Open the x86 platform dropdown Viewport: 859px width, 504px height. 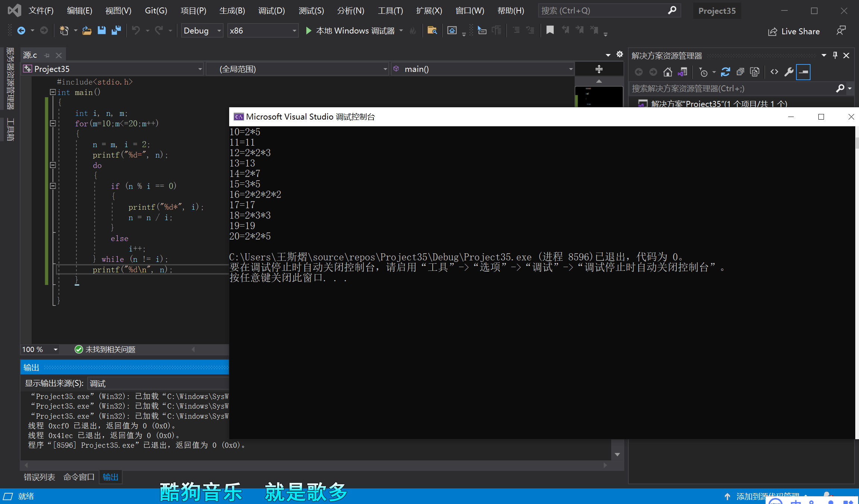tap(294, 31)
